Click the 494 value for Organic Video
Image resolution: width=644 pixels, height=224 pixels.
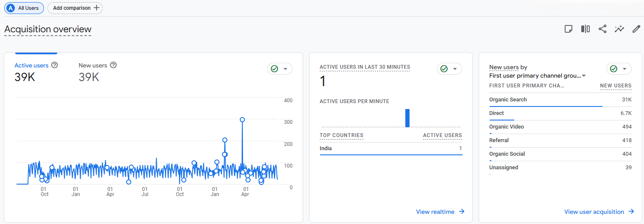[x=627, y=127]
